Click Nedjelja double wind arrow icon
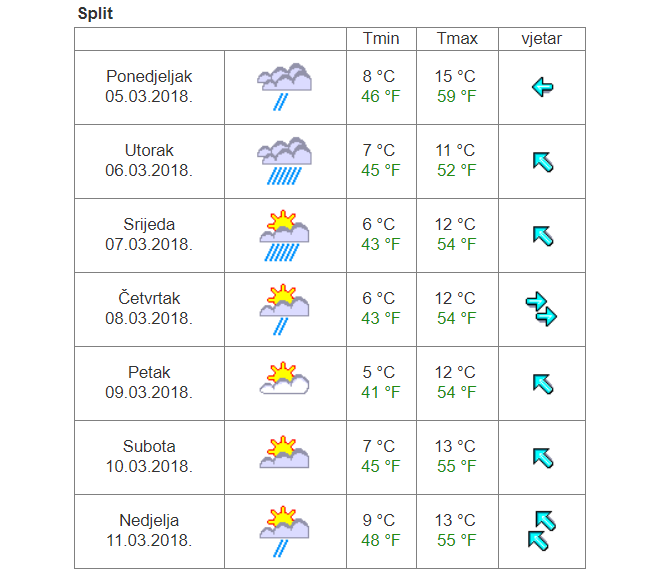664x583 pixels. 541,531
